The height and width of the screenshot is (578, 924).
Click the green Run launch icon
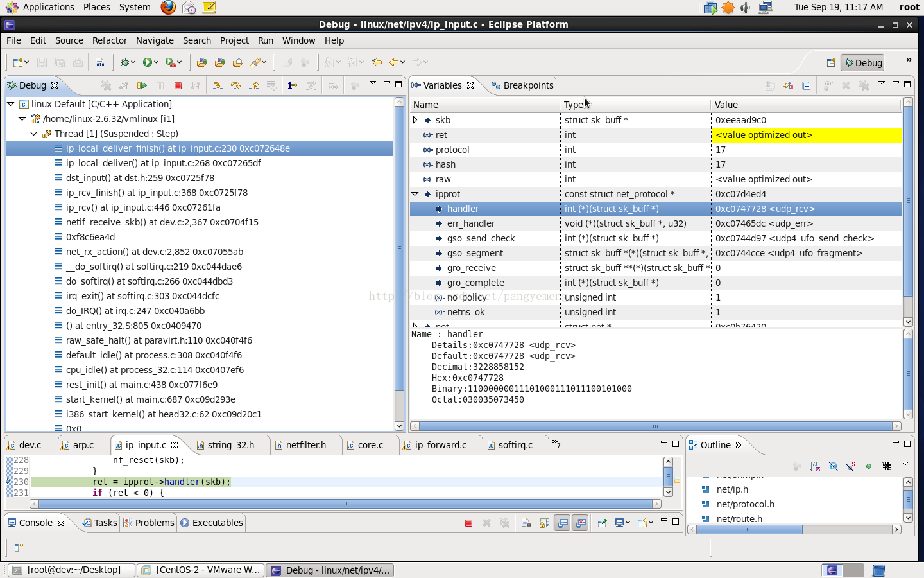(x=148, y=62)
